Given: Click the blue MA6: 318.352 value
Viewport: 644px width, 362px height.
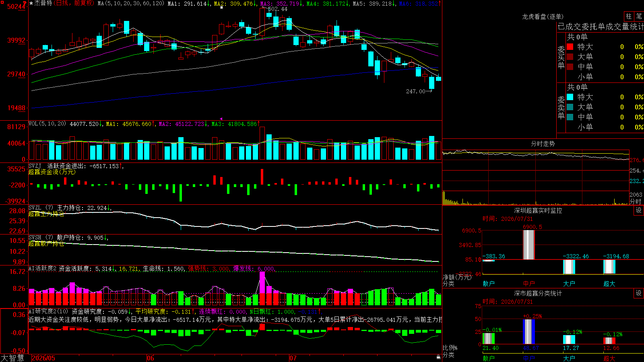Looking at the screenshot, I should coord(419,3).
